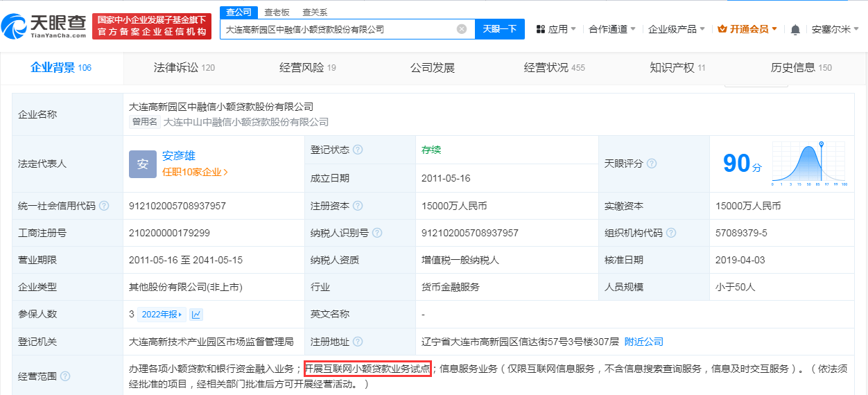Click the 存续 status text
This screenshot has height=395, width=868.
coord(431,150)
